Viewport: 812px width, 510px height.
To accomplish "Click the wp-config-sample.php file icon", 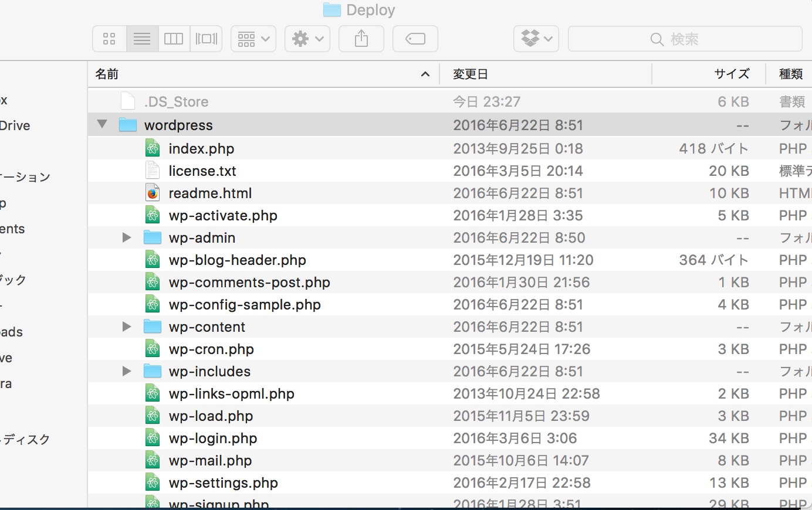I will tap(153, 304).
